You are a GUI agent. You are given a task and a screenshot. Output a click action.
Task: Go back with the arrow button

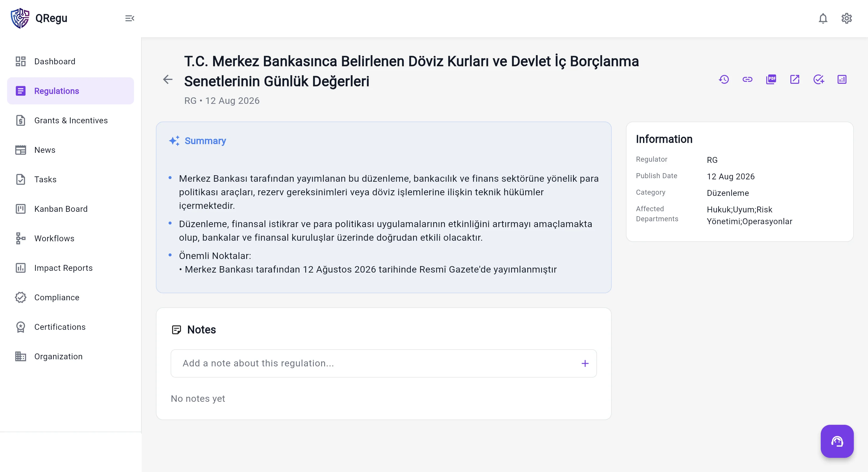coord(167,79)
